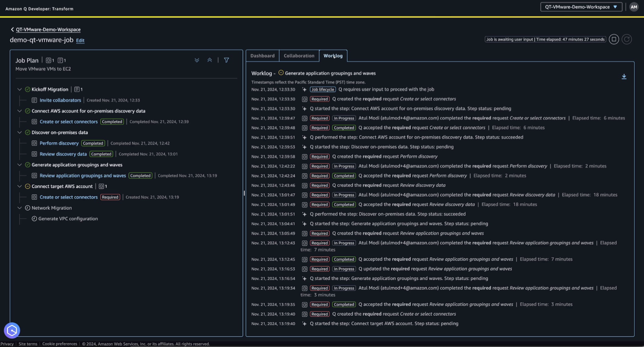Open the Collaboration tab
Image resolution: width=644 pixels, height=347 pixels.
[299, 56]
